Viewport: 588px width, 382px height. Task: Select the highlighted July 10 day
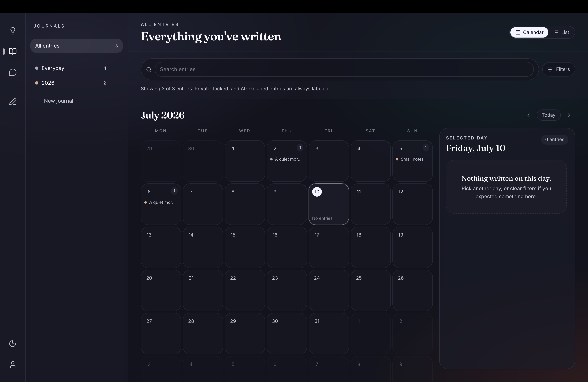tap(329, 204)
